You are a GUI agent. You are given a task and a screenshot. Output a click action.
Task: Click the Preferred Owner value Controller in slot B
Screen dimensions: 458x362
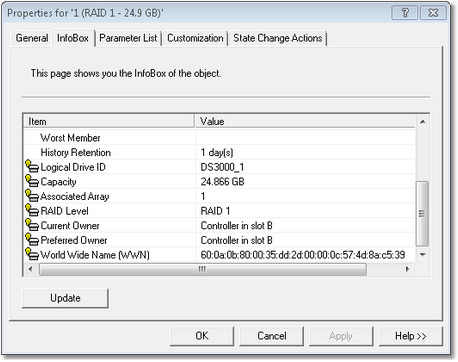coord(236,240)
